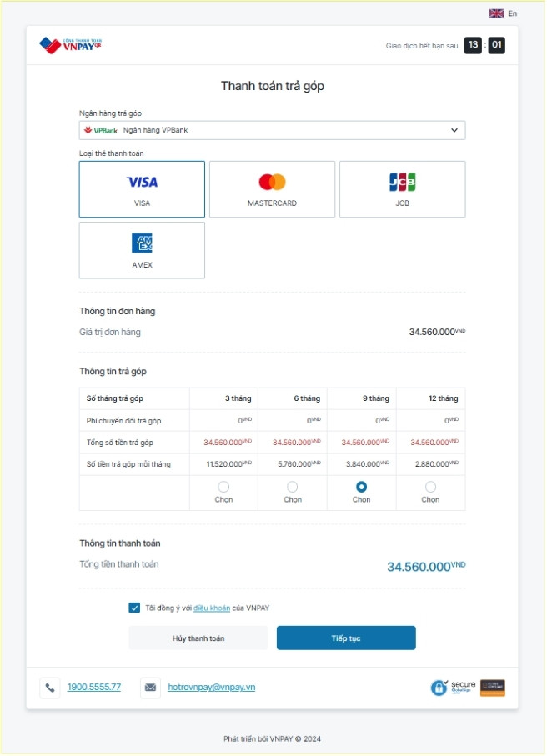Click the Hủy thanh toán button

coord(198,638)
